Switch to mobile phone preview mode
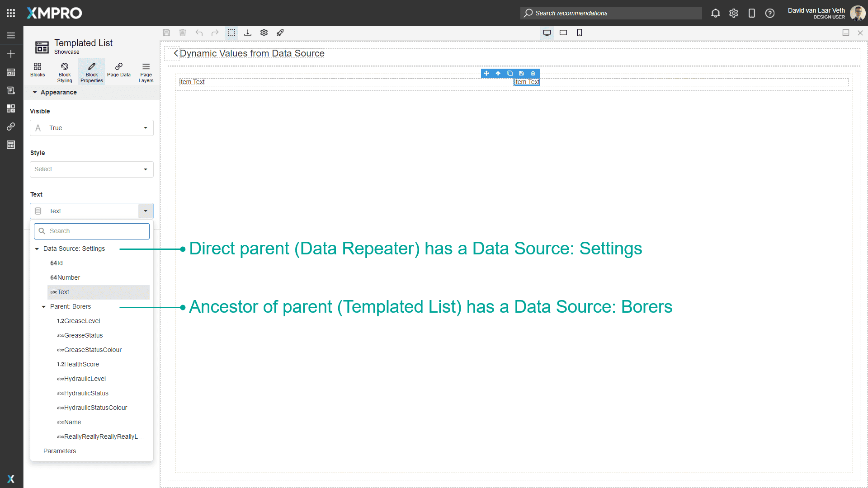 (x=580, y=33)
